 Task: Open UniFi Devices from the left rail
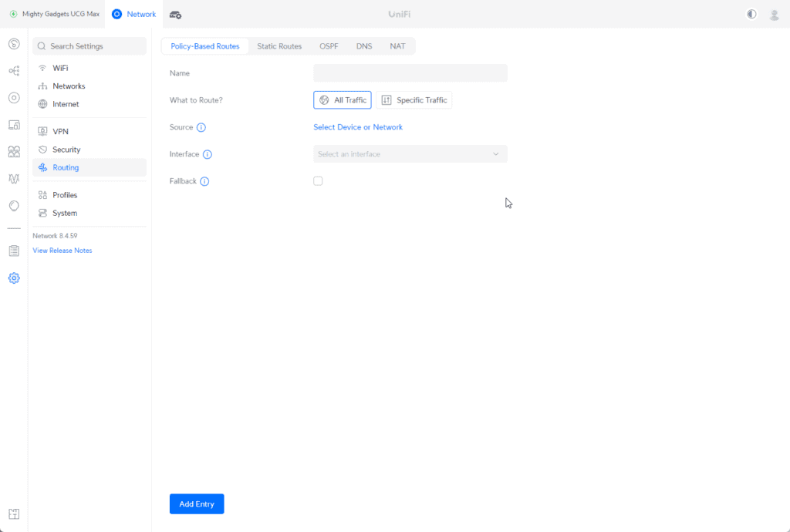pyautogui.click(x=14, y=97)
